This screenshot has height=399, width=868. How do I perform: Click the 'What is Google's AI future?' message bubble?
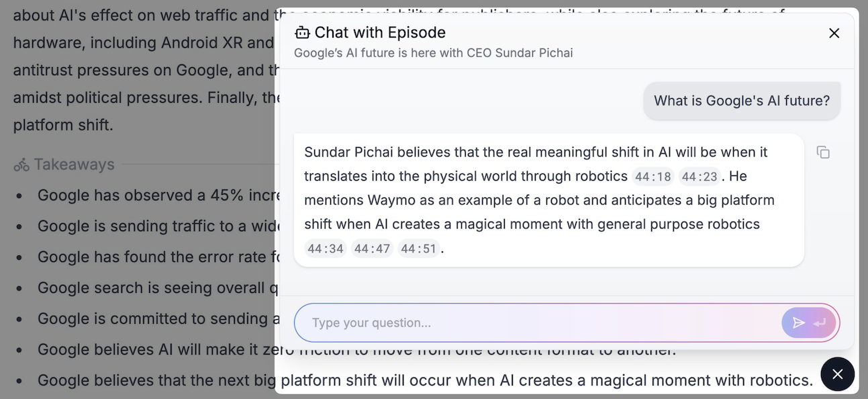pyautogui.click(x=741, y=101)
